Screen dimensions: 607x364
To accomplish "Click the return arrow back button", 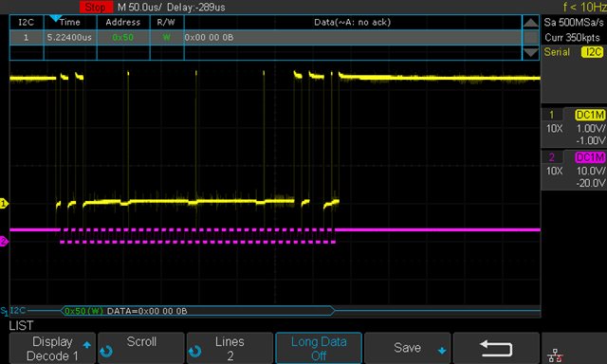I will point(496,348).
